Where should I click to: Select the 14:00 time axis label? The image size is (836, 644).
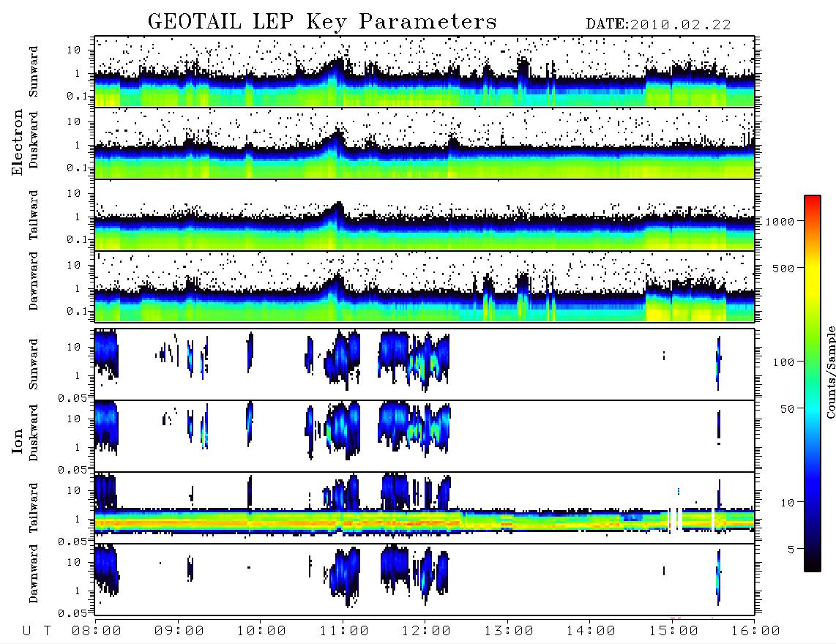(x=591, y=631)
